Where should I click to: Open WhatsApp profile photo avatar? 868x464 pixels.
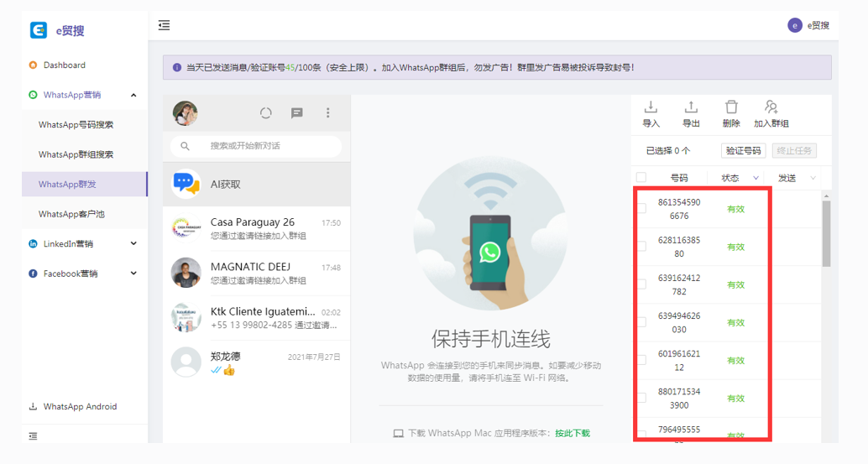pyautogui.click(x=185, y=113)
